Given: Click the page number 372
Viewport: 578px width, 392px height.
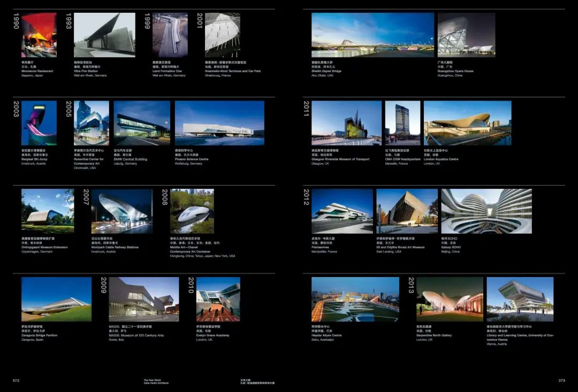Looking at the screenshot, I should (x=16, y=381).
